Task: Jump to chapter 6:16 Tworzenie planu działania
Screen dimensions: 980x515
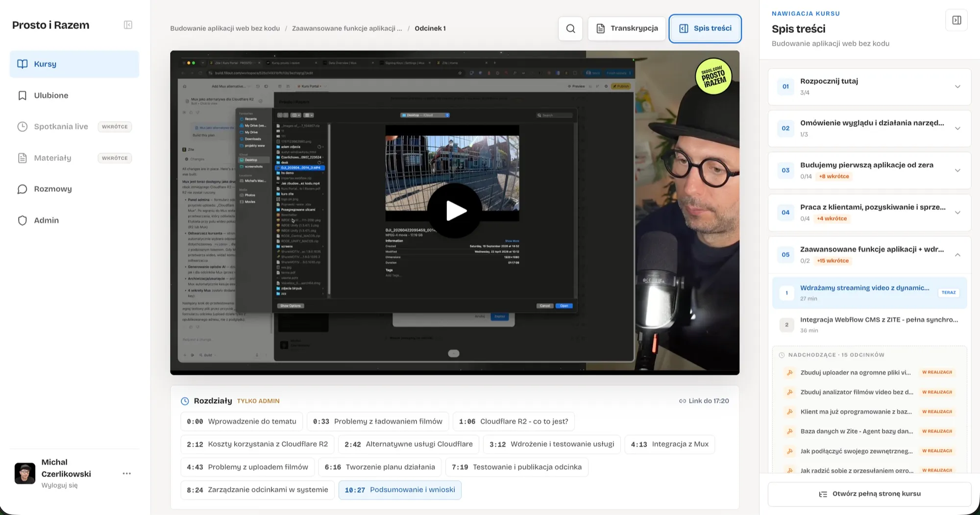Action: (x=380, y=467)
